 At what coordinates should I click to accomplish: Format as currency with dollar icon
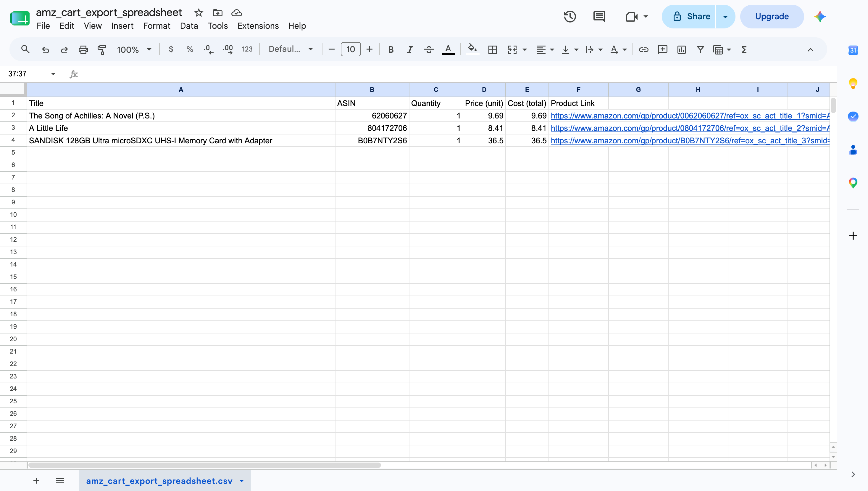pyautogui.click(x=171, y=49)
